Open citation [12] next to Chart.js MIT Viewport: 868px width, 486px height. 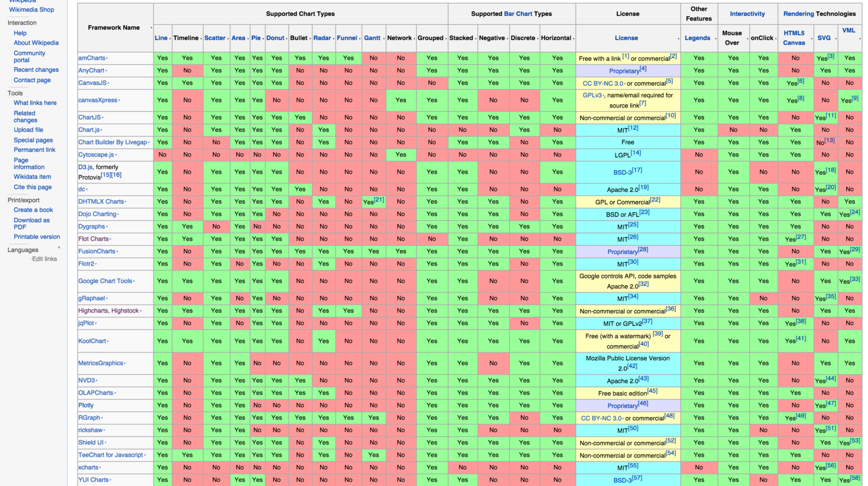tap(633, 128)
